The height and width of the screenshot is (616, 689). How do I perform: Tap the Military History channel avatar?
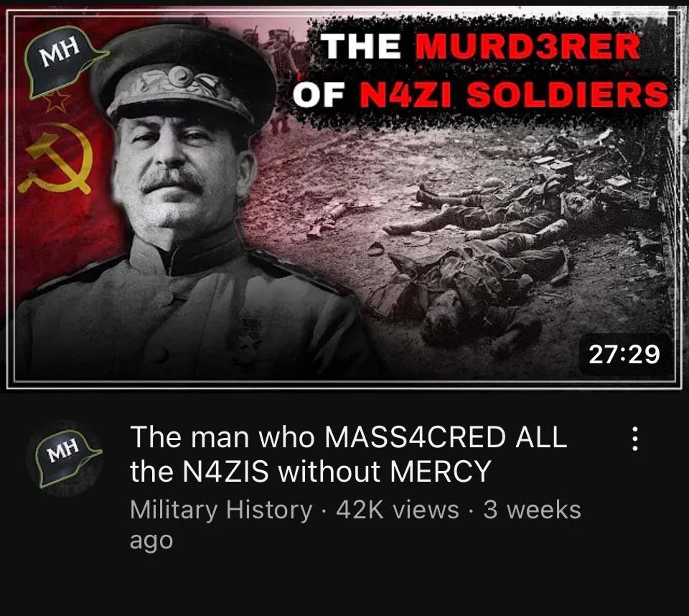pyautogui.click(x=65, y=459)
